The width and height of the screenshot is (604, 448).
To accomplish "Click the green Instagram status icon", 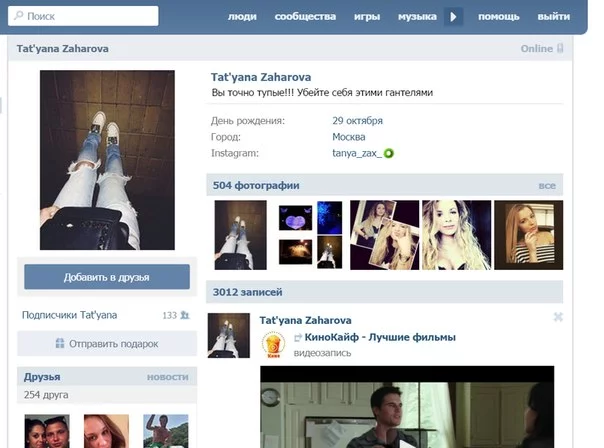I will point(389,153).
